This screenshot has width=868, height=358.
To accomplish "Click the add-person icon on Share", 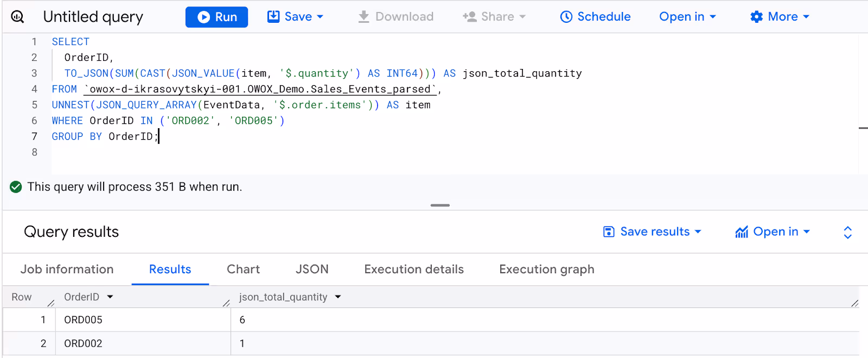I will click(x=469, y=17).
